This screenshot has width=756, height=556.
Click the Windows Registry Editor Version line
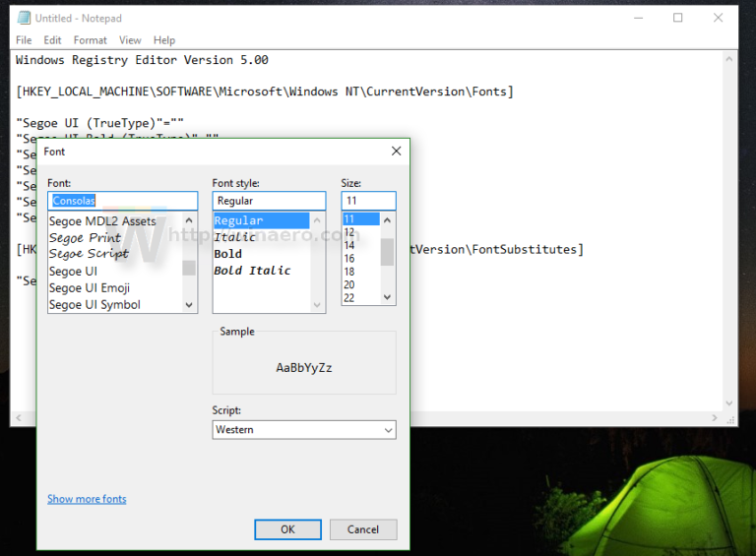[142, 60]
